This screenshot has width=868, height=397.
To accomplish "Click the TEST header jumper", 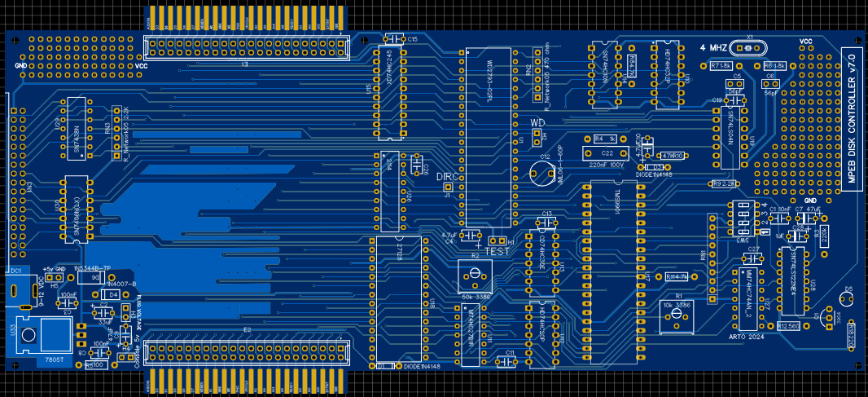I will point(495,241).
